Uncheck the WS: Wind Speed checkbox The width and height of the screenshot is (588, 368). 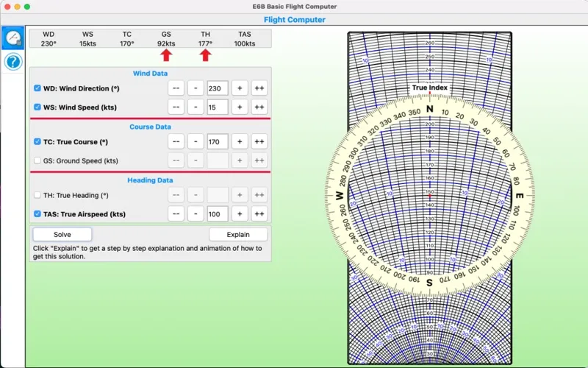pyautogui.click(x=37, y=107)
